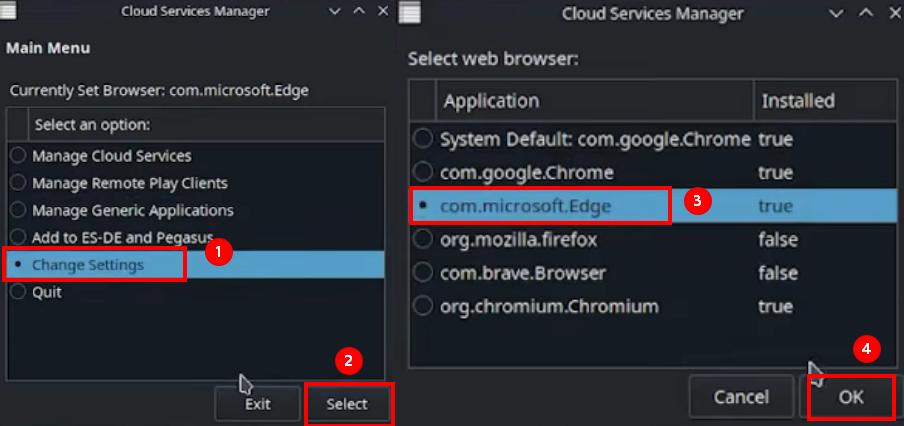Click the Application column header
Viewport: 904px width, 426px height.
(595, 101)
